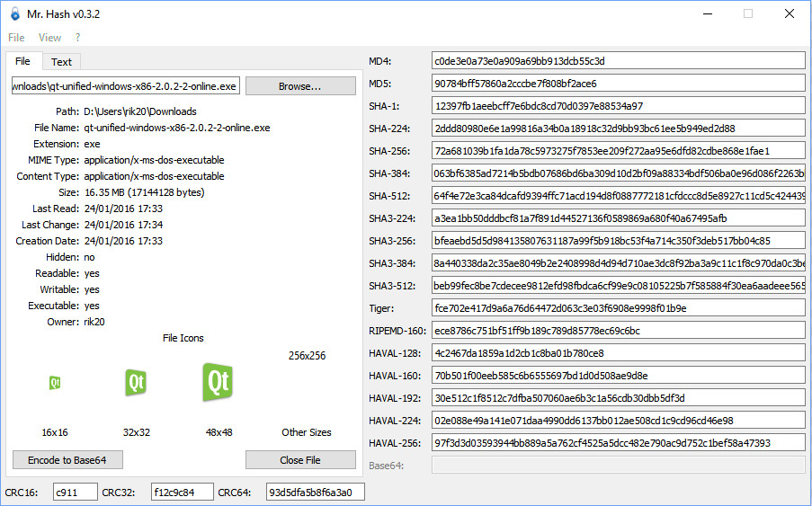
Task: Click the SHA-224 hash field
Action: (x=619, y=129)
